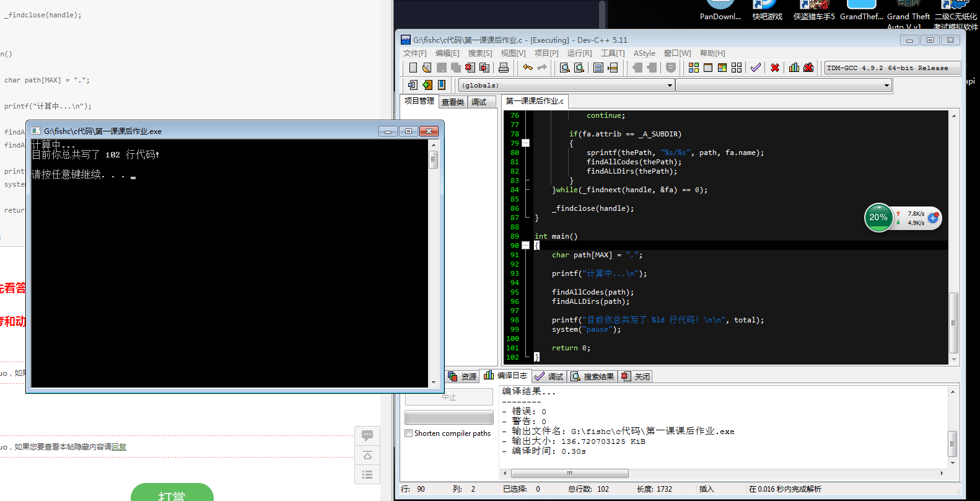Open the Replace toolbar icon

tap(579, 68)
